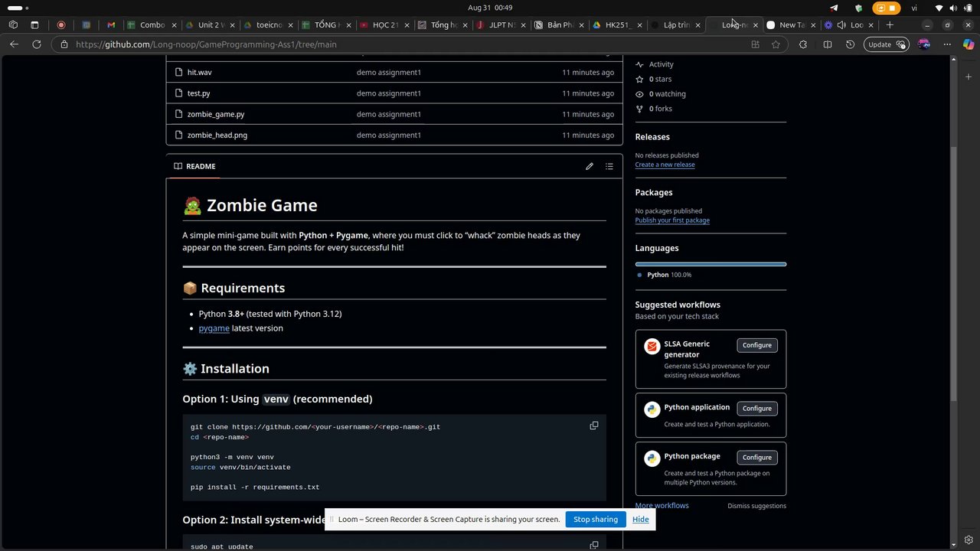Viewport: 980px width, 551px height.
Task: Click the file icon beside zombie_head.png
Action: pos(178,135)
